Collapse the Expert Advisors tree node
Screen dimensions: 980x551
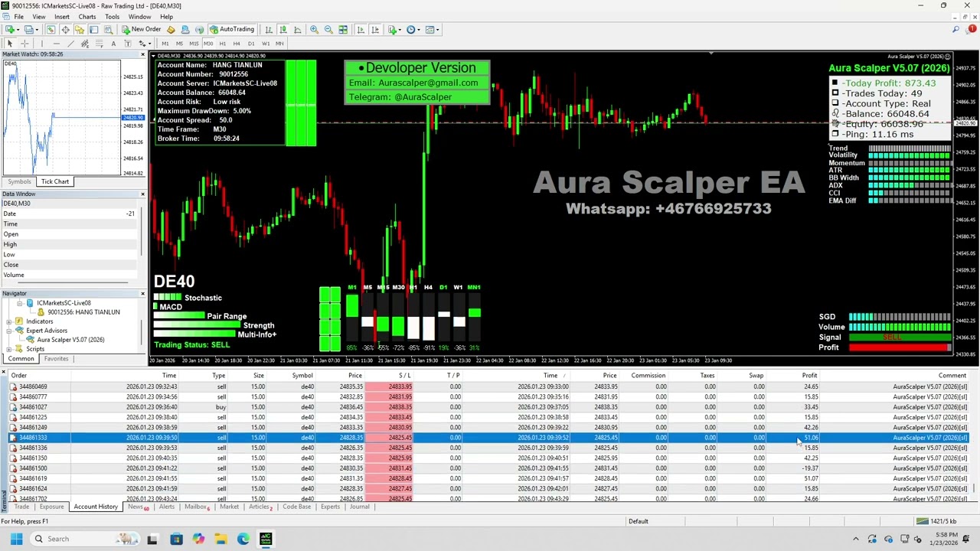click(x=8, y=331)
